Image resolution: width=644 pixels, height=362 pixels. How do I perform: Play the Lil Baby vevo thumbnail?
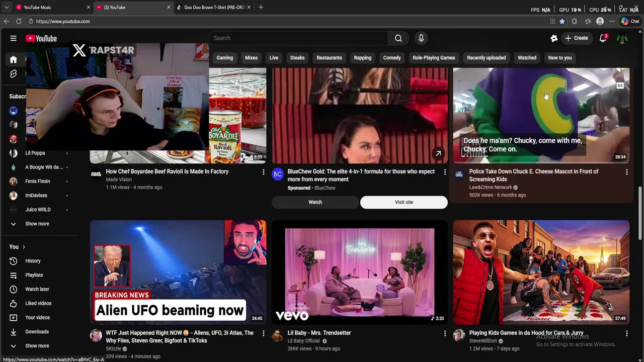click(360, 272)
